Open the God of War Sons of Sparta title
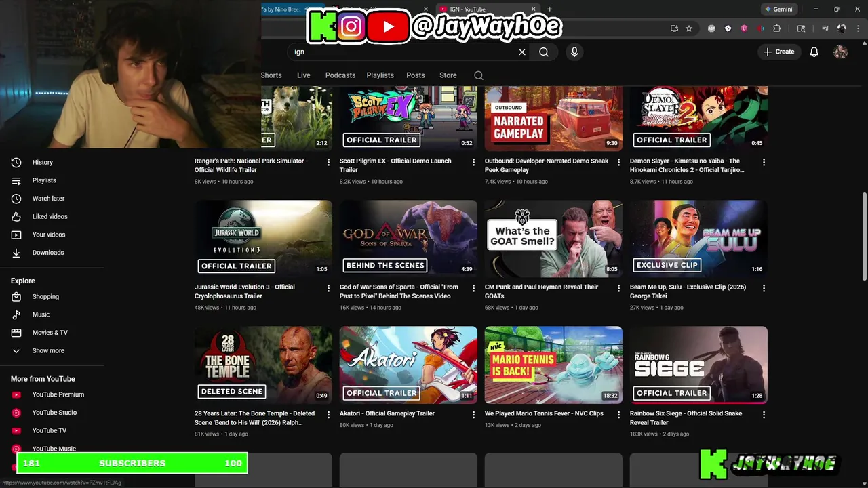868x488 pixels. [x=399, y=291]
